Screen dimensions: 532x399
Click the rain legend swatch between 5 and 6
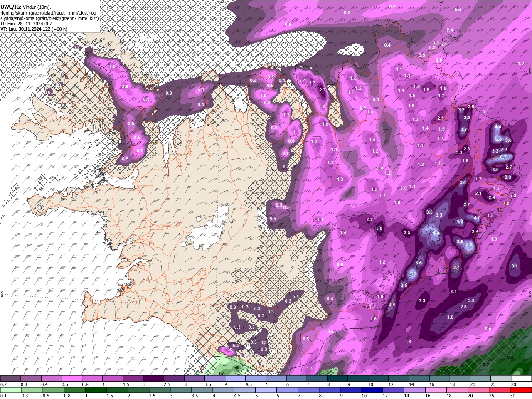click(266, 390)
